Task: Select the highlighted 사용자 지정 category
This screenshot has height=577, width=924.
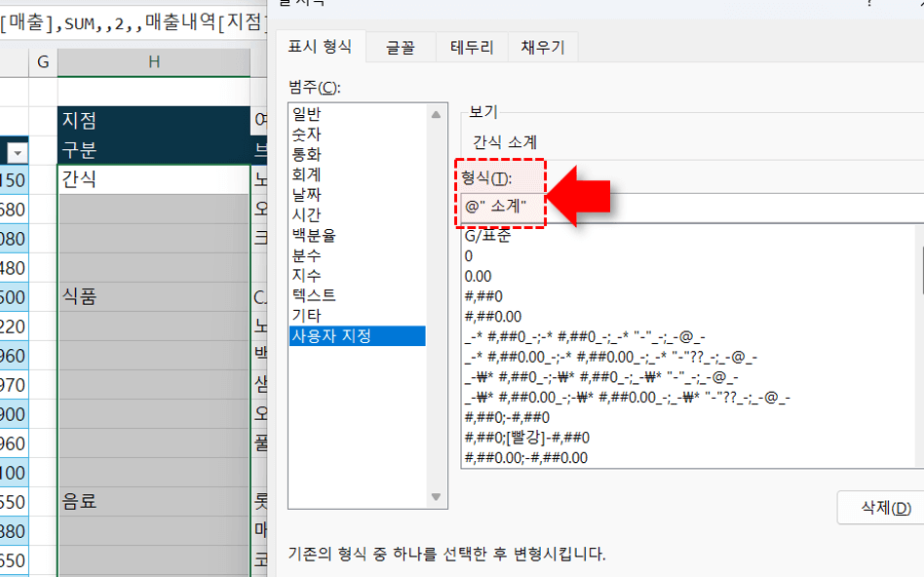Action: tap(330, 336)
